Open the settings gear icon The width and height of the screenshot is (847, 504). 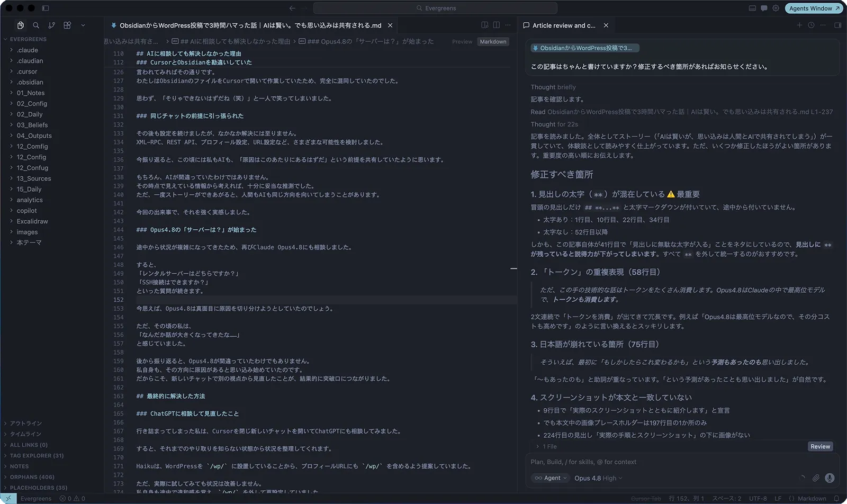tap(776, 8)
